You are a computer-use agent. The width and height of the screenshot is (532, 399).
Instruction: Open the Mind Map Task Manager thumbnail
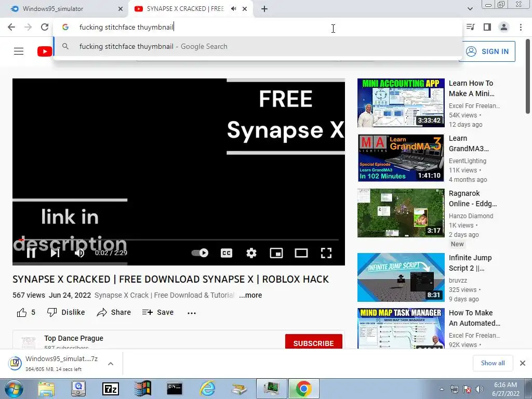pos(401,328)
